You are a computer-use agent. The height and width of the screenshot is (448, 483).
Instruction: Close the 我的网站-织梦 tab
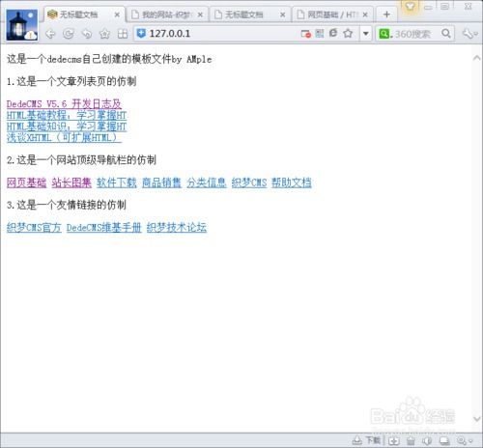200,14
